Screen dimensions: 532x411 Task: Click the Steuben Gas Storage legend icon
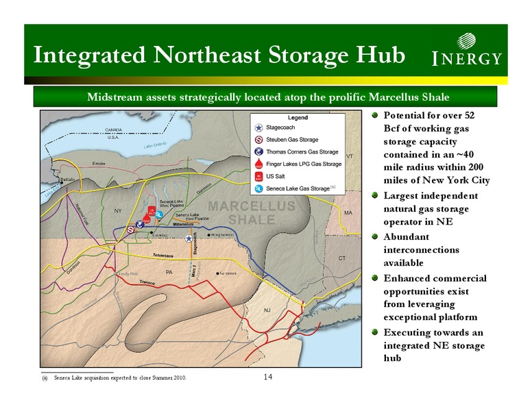(x=259, y=140)
